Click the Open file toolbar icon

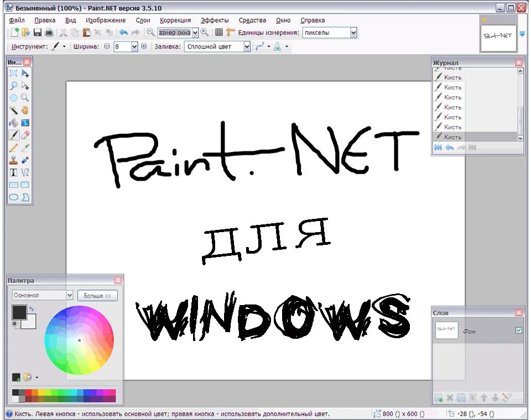point(26,33)
